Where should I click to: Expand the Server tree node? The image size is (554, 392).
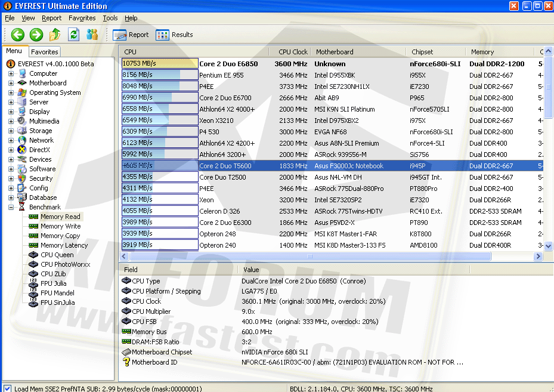[11, 102]
